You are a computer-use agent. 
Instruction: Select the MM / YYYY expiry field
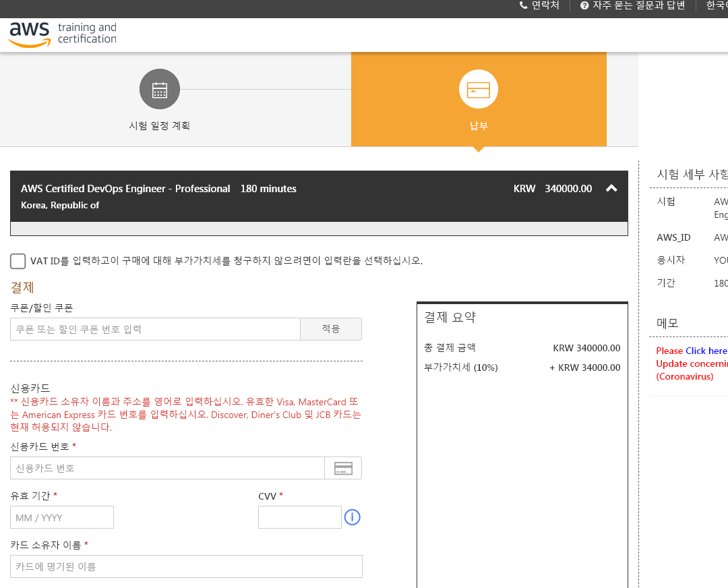pyautogui.click(x=62, y=517)
